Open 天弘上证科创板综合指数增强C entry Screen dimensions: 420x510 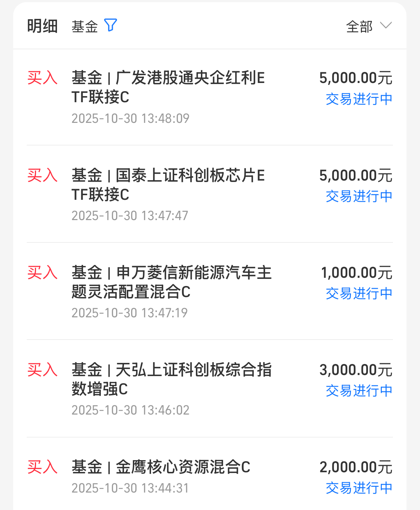210,389
